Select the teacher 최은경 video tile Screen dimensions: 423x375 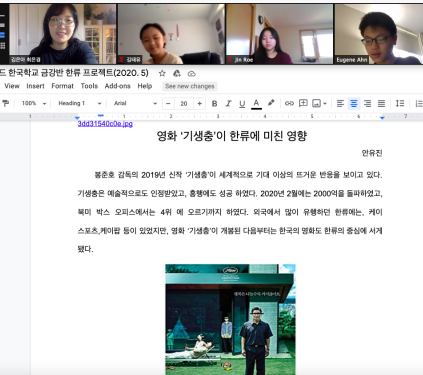click(x=63, y=34)
